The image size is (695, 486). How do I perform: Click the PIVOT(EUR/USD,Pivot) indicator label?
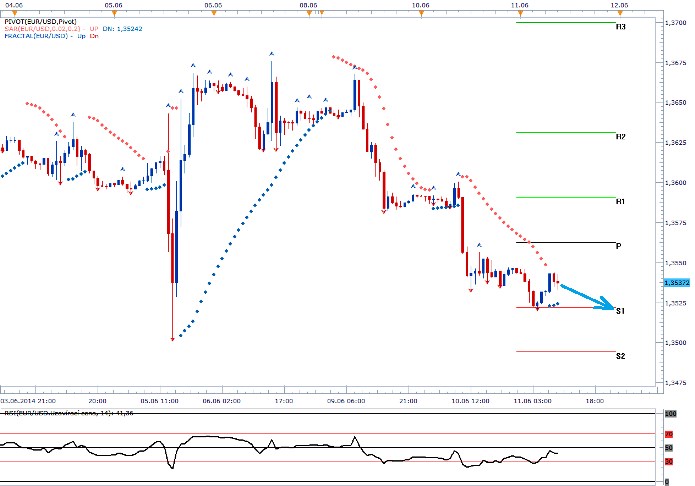coord(40,21)
